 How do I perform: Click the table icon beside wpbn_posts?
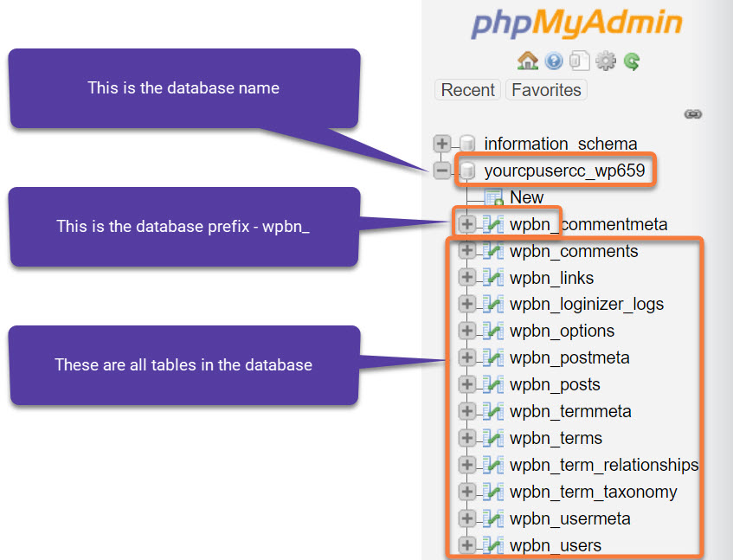tap(493, 384)
